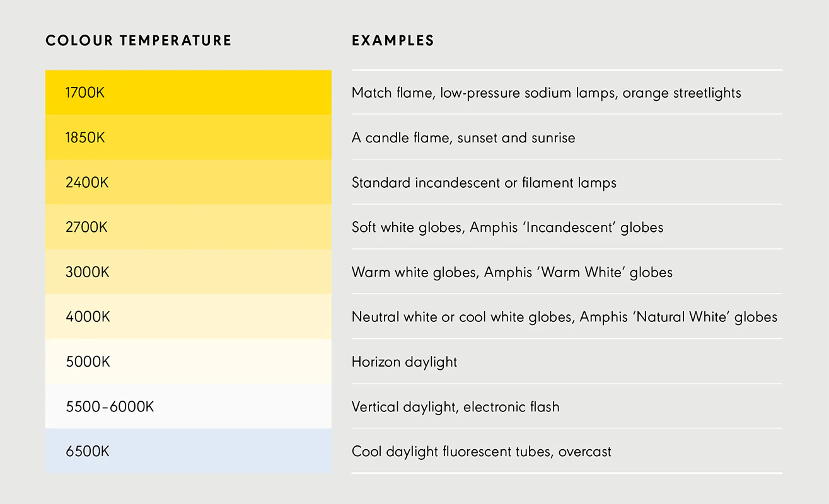Image resolution: width=829 pixels, height=504 pixels.
Task: Click the COLOUR TEMPERATURE column heading
Action: click(139, 41)
